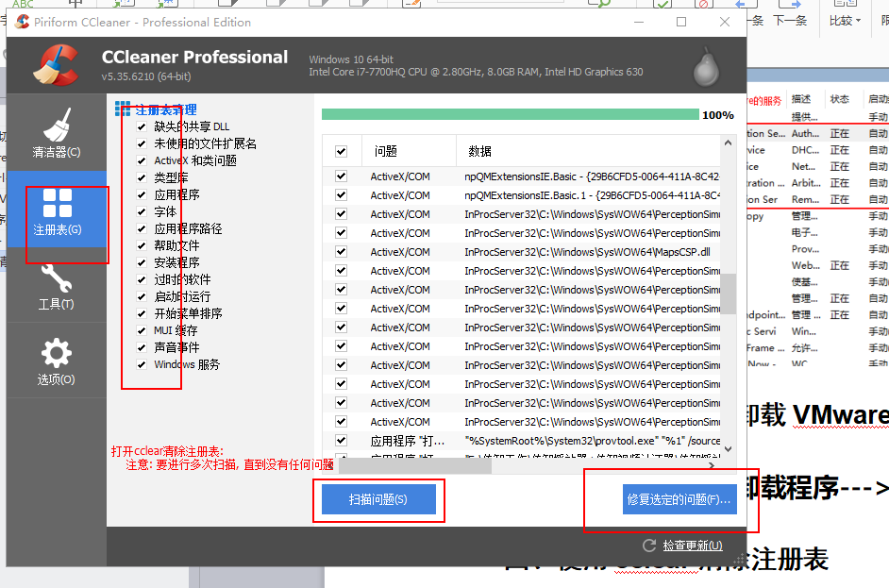
Task: Toggle 安装程序 checkbox
Action: tap(142, 262)
